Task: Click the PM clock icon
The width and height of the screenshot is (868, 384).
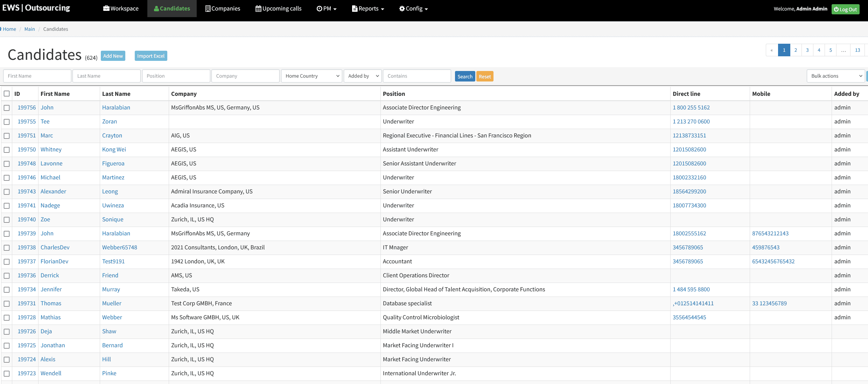Action: pos(319,8)
